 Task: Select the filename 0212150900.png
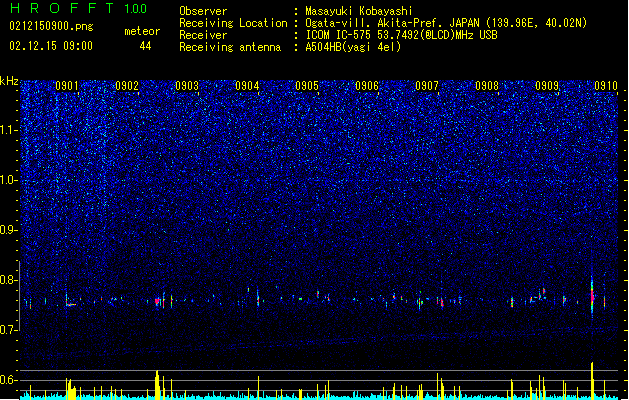51,26
